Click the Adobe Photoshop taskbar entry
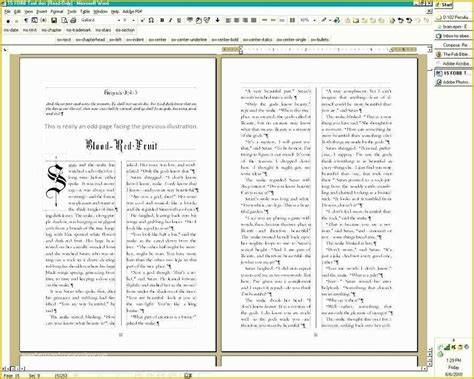Screen dimensions: 474x379 [x=453, y=82]
